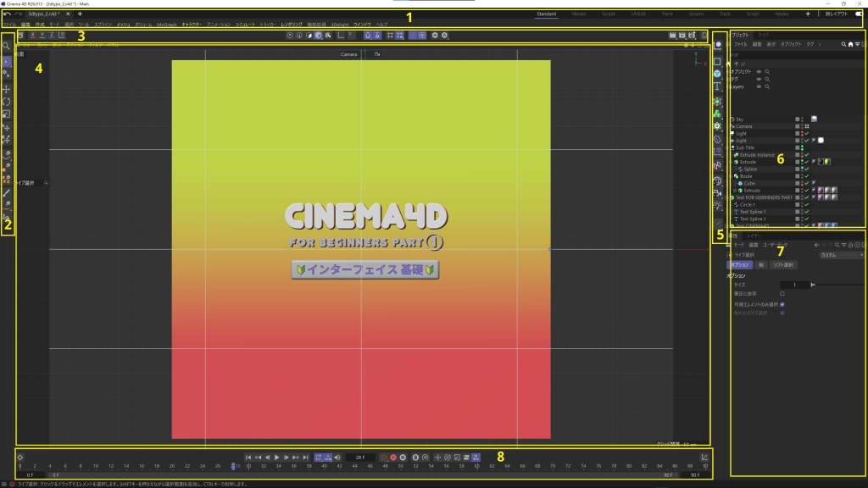Screen dimensions: 868x488
Task: Select the Move tool in left palette
Action: click(x=7, y=89)
